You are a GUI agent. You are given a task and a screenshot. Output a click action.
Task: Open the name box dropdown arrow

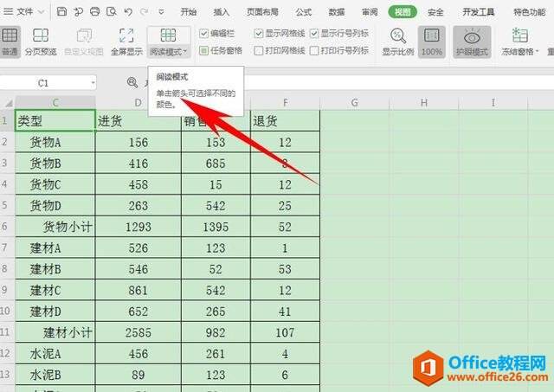click(x=93, y=83)
